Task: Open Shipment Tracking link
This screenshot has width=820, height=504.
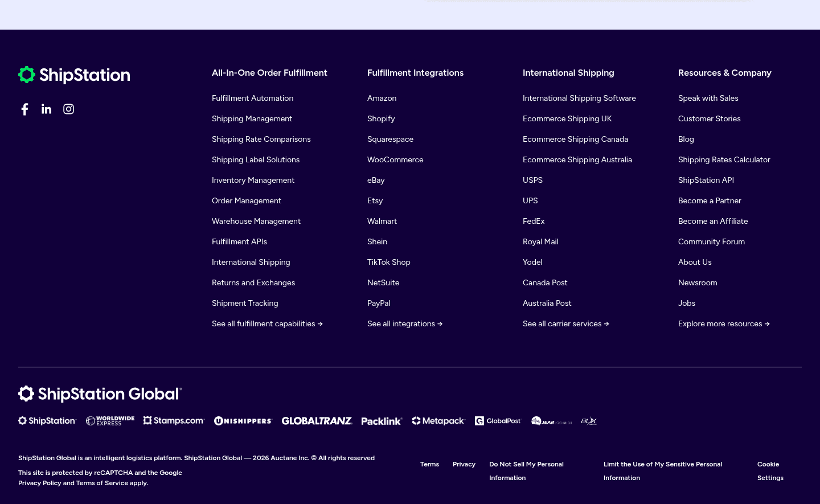Action: 245,303
